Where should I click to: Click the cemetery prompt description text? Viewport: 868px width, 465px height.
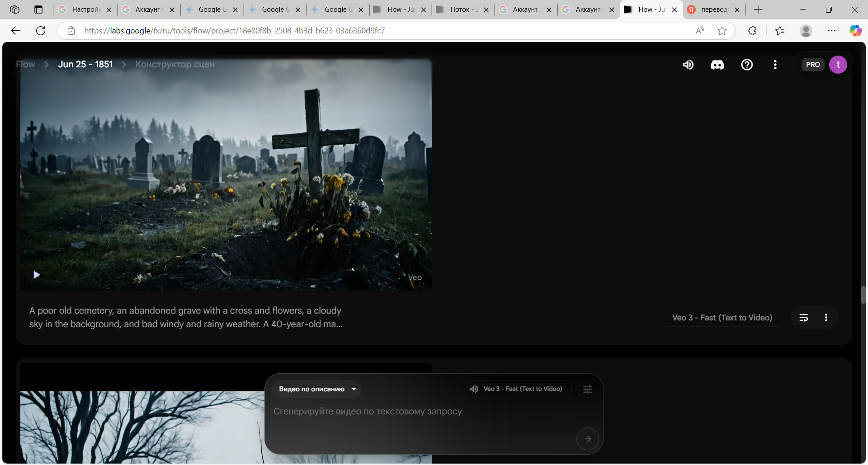click(186, 317)
